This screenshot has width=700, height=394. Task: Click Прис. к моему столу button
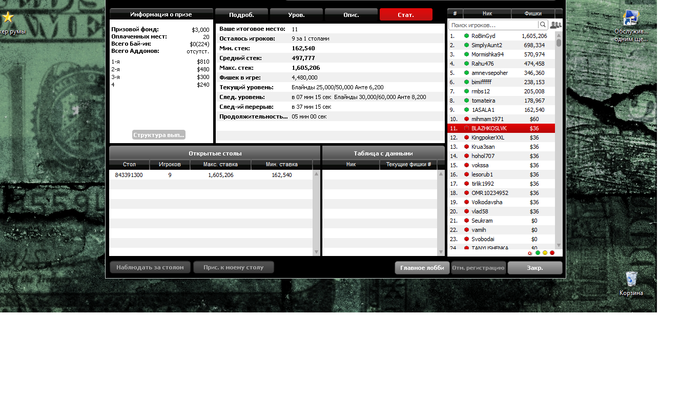click(233, 267)
